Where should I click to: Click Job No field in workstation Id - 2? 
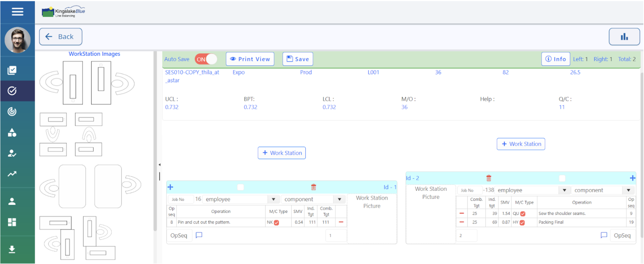tap(470, 190)
